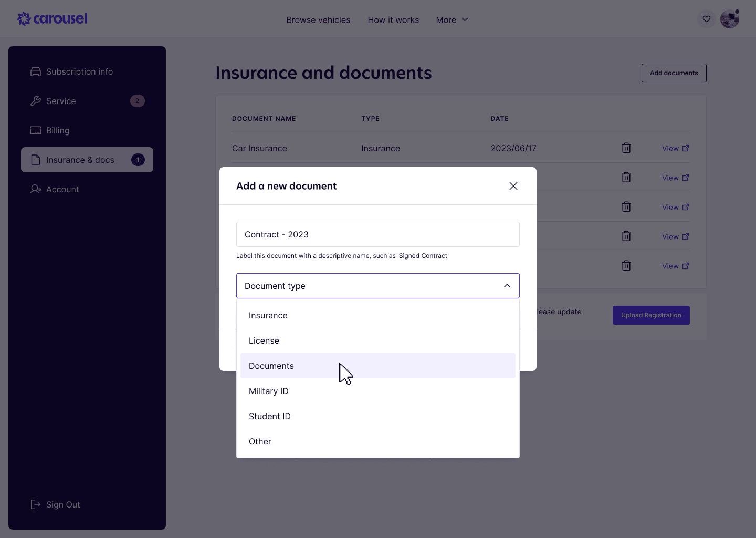756x538 pixels.
Task: Select the Other document type
Action: coord(260,441)
